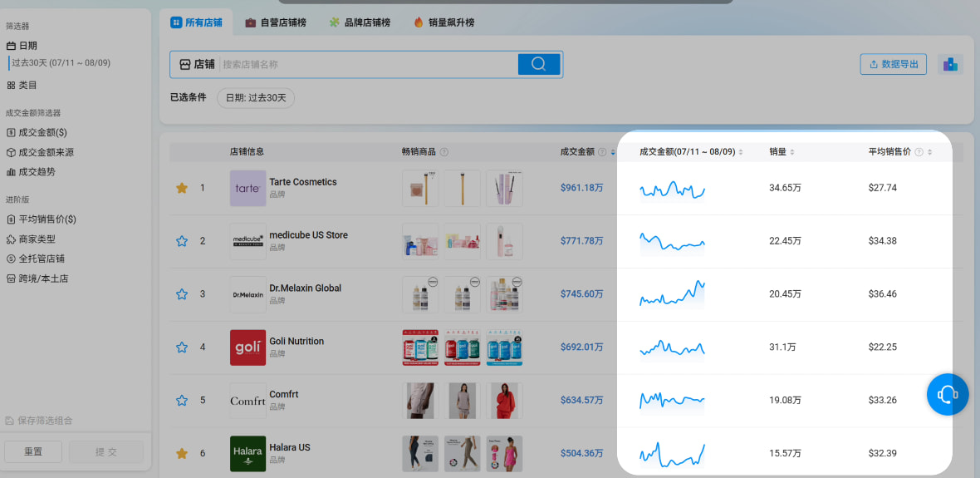Click help icon next to 成交金额 header
This screenshot has height=478, width=980.
tap(602, 152)
